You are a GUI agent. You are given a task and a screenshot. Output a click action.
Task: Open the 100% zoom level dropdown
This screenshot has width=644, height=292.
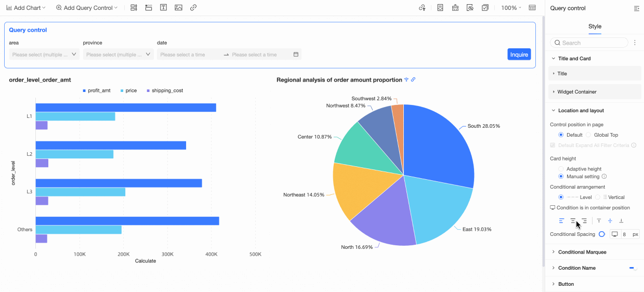coord(511,8)
